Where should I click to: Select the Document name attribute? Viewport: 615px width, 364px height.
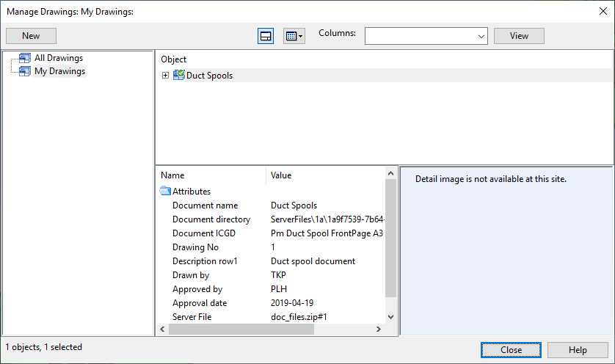pyautogui.click(x=205, y=205)
